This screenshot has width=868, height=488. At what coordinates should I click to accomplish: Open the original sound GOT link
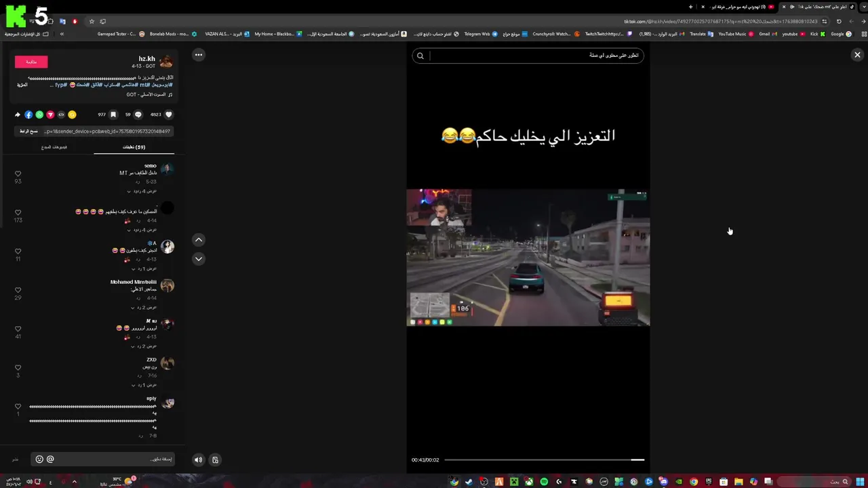coord(150,95)
